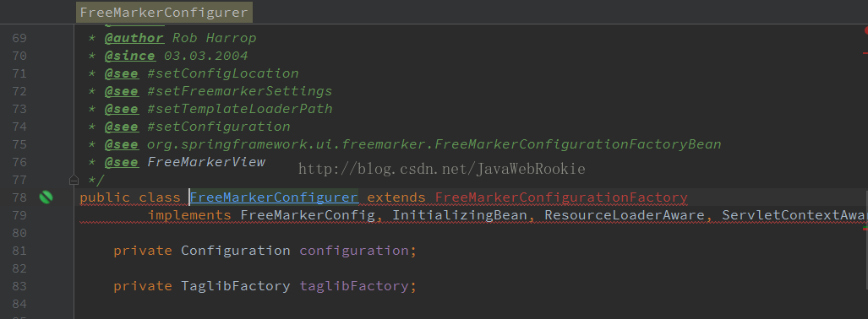868x319 pixels.
Task: Click line number 81 in the gutter
Action: point(19,251)
